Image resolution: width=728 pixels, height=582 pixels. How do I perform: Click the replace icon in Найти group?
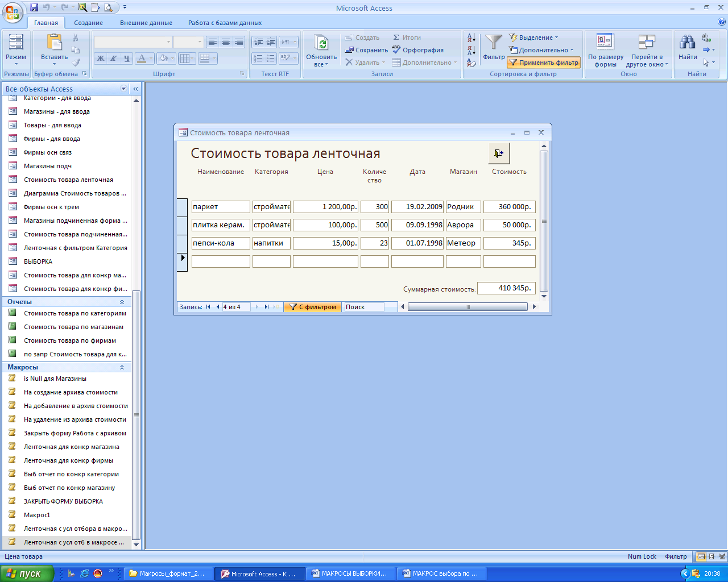707,38
